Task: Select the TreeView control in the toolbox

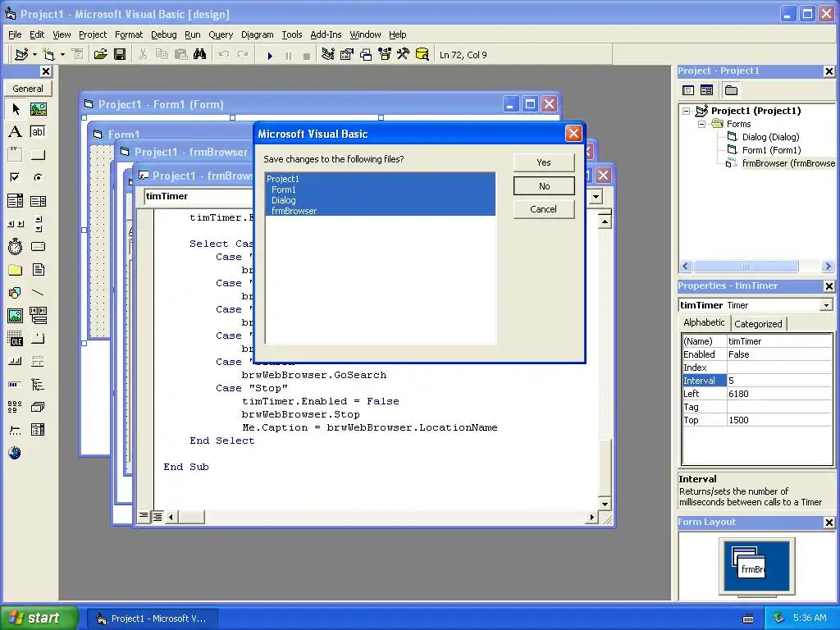Action: pos(38,384)
